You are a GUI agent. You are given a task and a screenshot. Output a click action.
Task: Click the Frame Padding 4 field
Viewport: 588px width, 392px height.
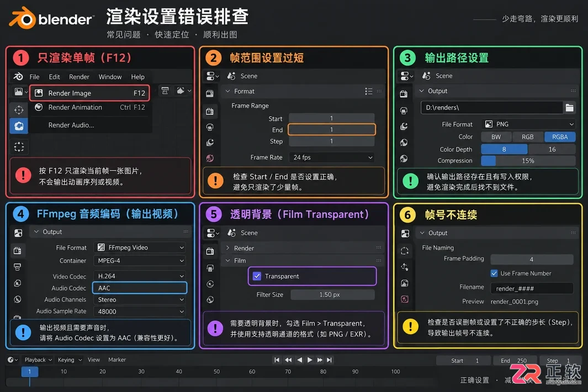coord(532,259)
